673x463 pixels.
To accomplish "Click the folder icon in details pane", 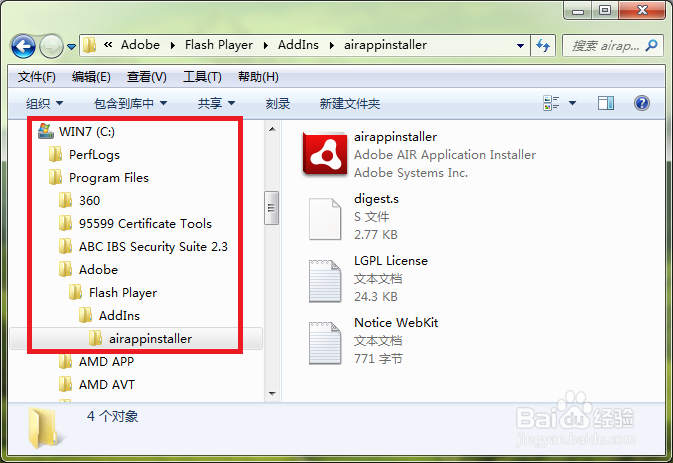I will [44, 427].
